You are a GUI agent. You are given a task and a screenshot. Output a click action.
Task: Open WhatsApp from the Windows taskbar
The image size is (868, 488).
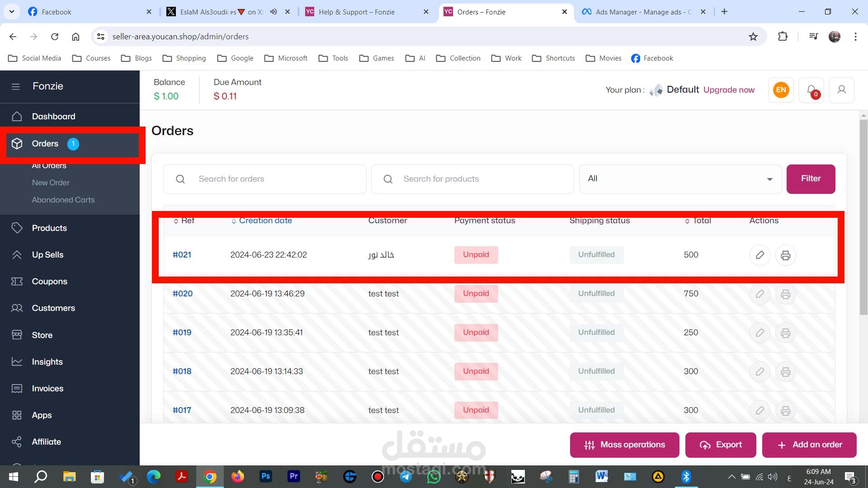(x=434, y=477)
